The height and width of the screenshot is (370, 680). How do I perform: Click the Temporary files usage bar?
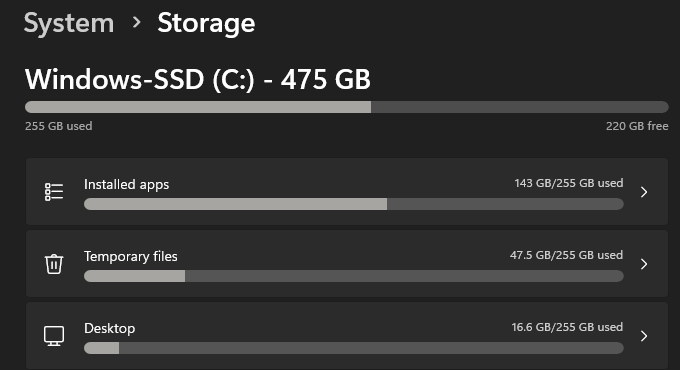point(354,276)
